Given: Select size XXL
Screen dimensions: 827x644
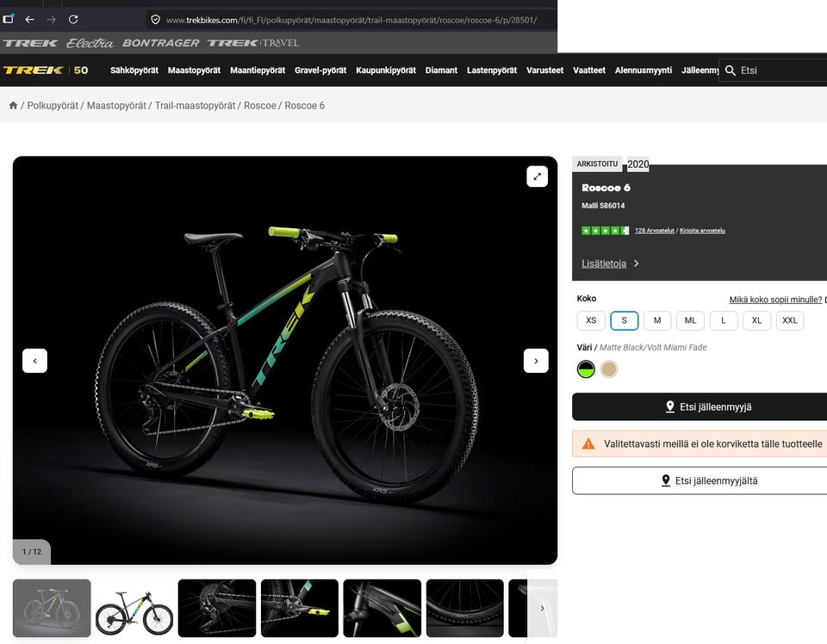Looking at the screenshot, I should [x=790, y=320].
